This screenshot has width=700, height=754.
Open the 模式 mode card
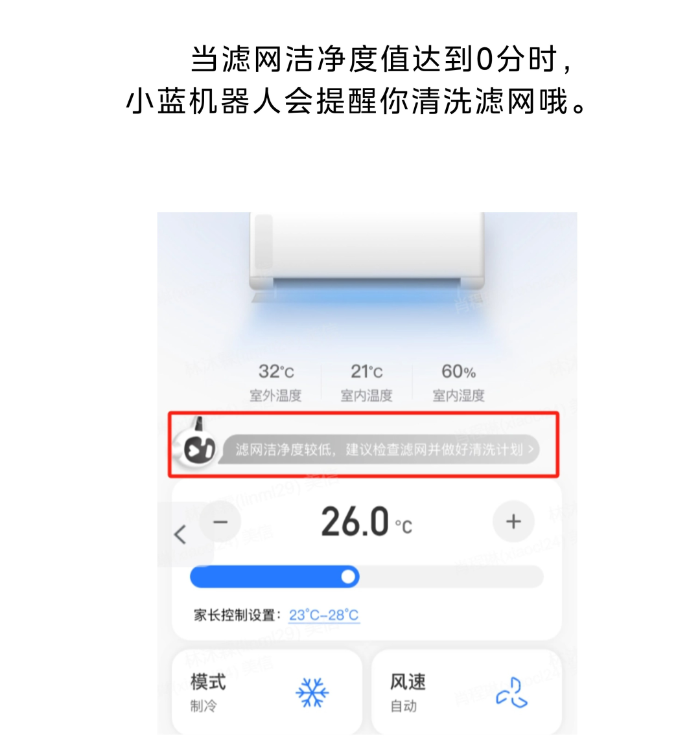pos(267,692)
